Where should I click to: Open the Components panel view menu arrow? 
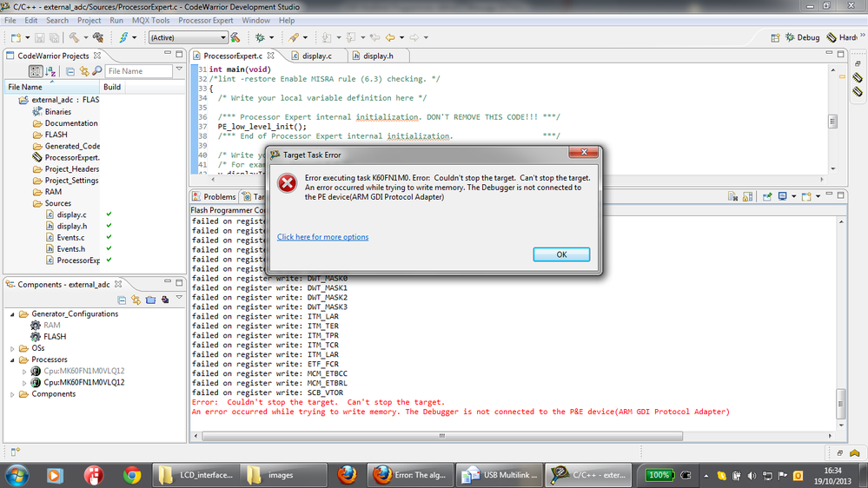pyautogui.click(x=179, y=298)
